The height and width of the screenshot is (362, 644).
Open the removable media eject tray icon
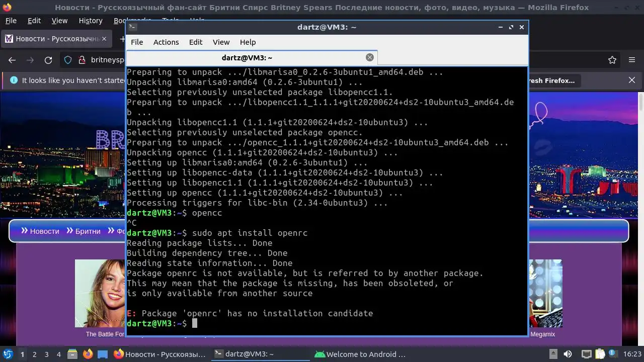[553, 354]
